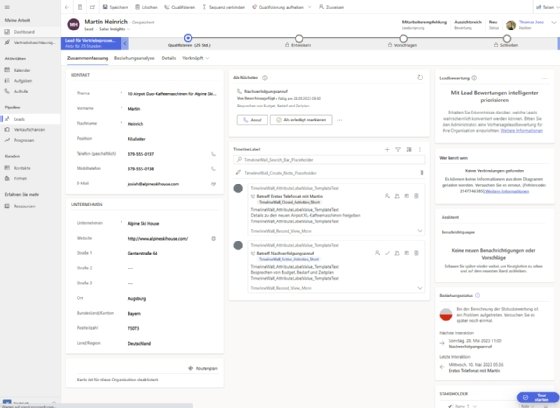Screen dimensions: 560x408
Task: Open Weitere Informationen link under Wer kennt wen
Action: [x=506, y=191]
